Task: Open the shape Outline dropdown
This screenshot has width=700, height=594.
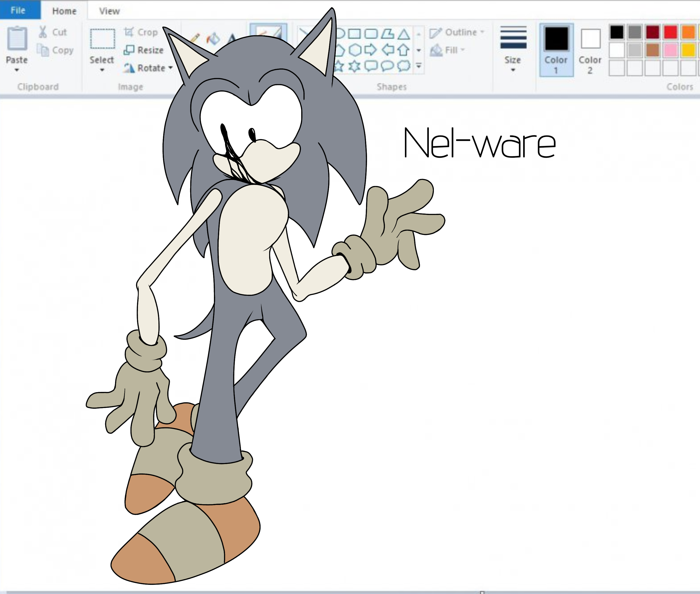Action: pyautogui.click(x=457, y=32)
